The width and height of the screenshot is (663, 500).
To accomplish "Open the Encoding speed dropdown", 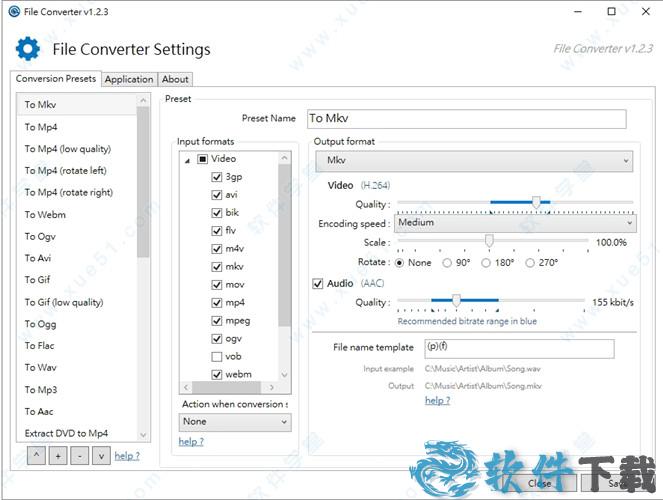I will 514,223.
